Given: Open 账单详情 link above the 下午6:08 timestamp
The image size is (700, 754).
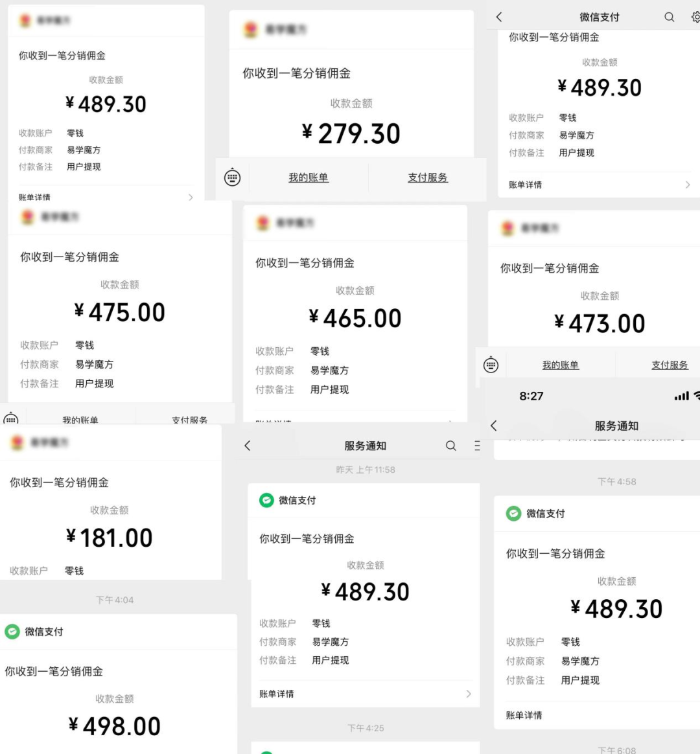Looking at the screenshot, I should tap(524, 715).
